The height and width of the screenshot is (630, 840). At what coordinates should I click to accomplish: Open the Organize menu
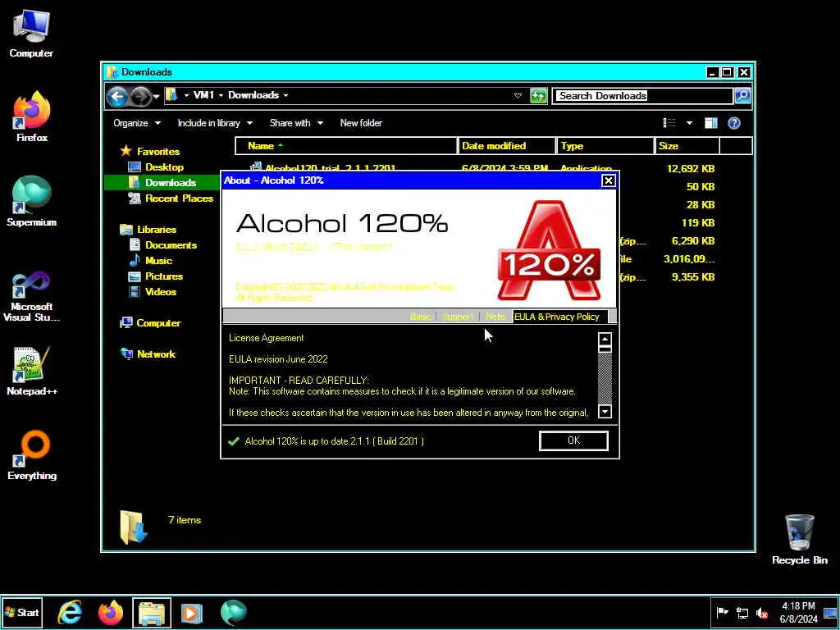tap(137, 123)
